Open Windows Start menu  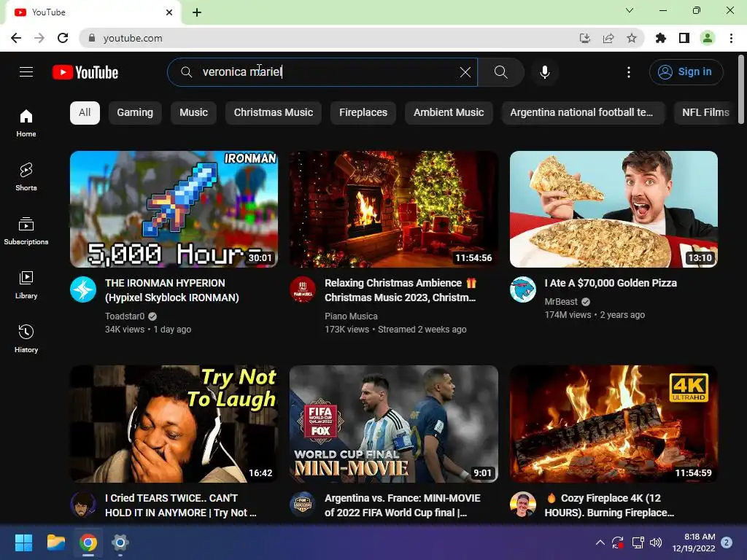pyautogui.click(x=24, y=542)
